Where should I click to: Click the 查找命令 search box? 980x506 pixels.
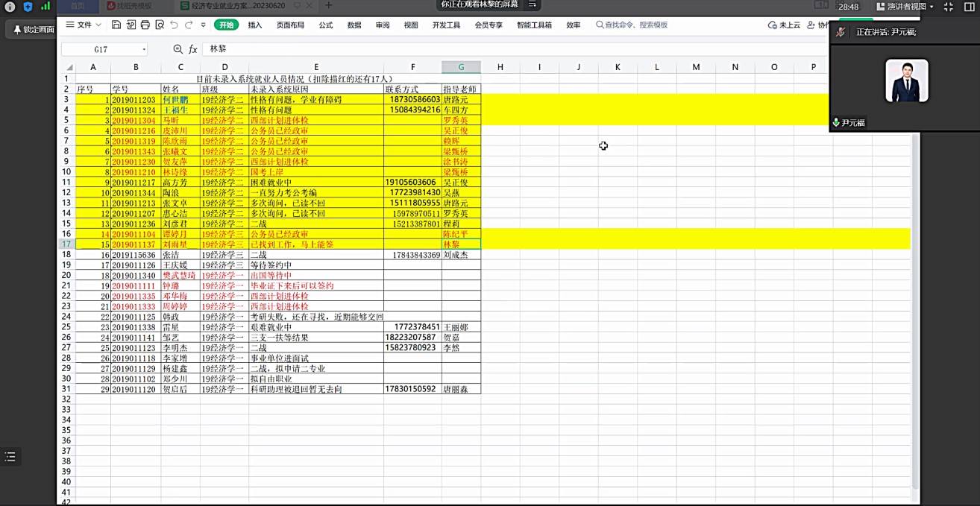click(x=634, y=25)
